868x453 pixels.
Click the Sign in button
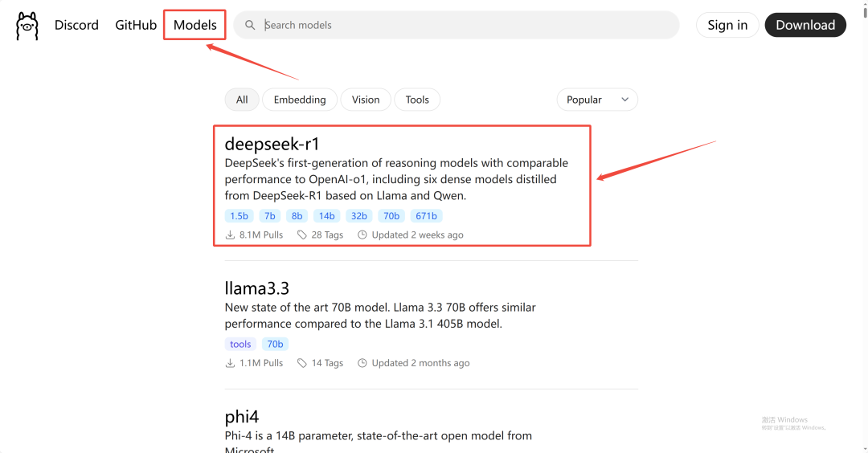click(x=727, y=26)
